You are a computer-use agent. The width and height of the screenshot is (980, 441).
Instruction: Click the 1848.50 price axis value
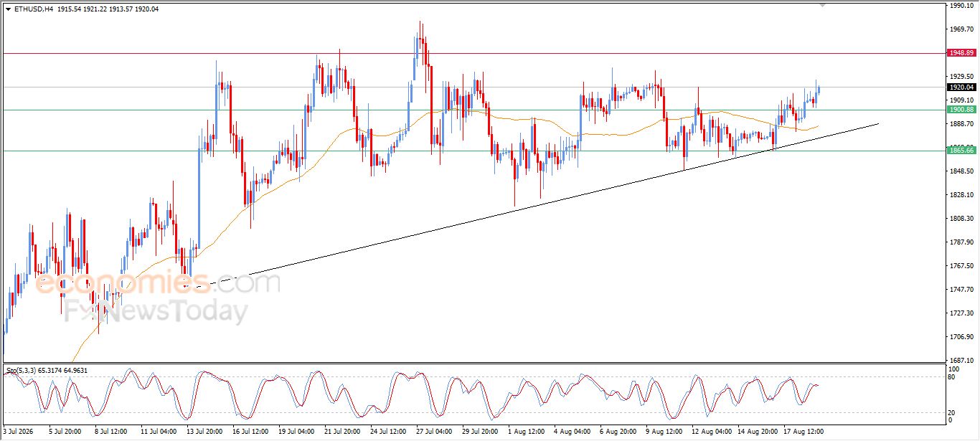click(x=962, y=171)
